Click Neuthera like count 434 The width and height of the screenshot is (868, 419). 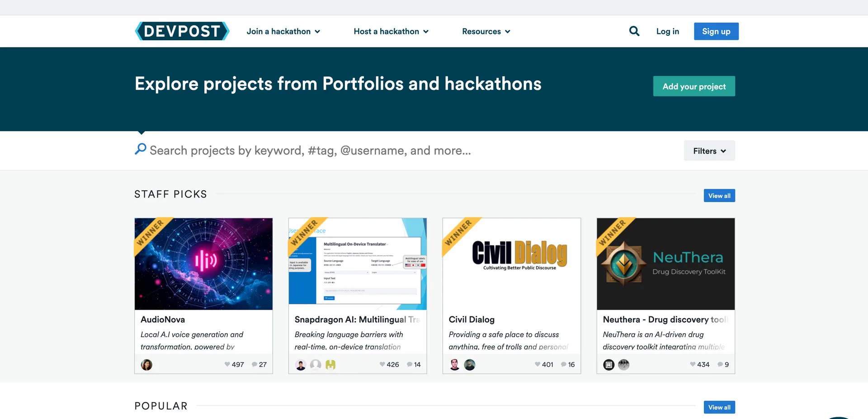(x=703, y=364)
